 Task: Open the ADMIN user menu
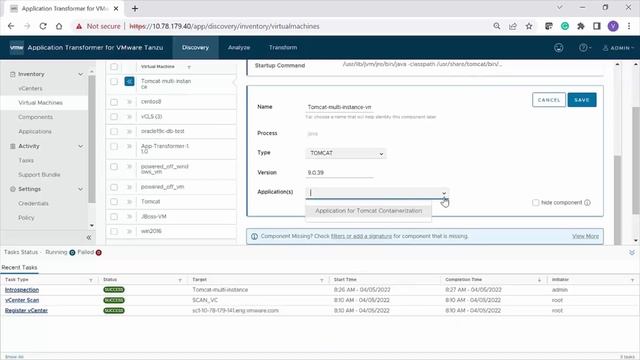[x=618, y=48]
